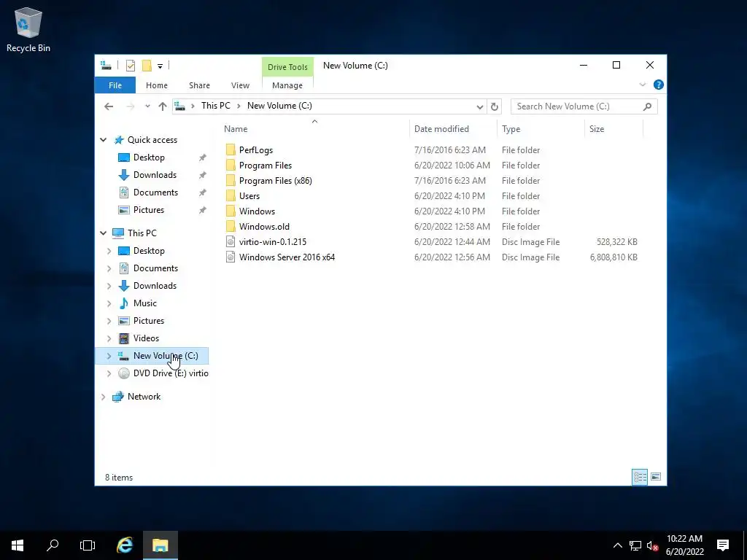The width and height of the screenshot is (747, 560).
Task: Select the virtio-win-0.1.215 disc image icon
Action: [231, 242]
